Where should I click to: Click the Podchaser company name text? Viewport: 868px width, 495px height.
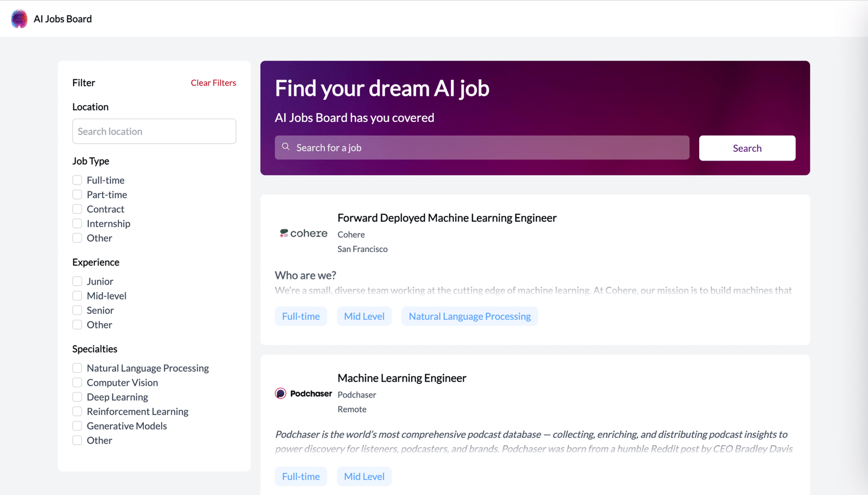click(x=356, y=395)
